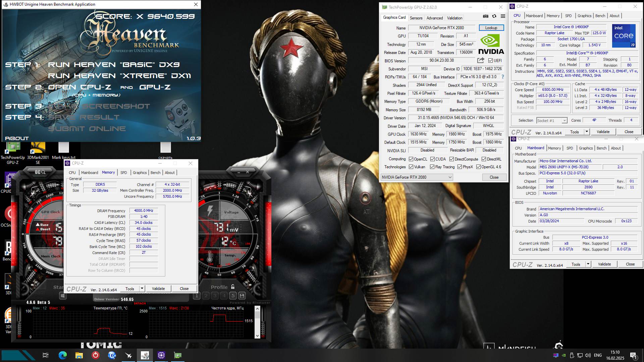The height and width of the screenshot is (362, 644).
Task: Open Graphics tab in Mainboard CPU-Z window
Action: [x=586, y=148]
